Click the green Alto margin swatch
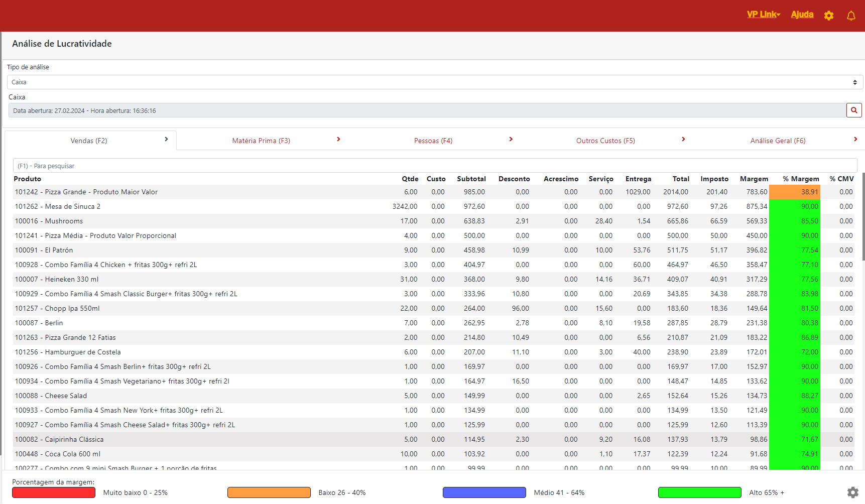This screenshot has width=865, height=504. (699, 492)
